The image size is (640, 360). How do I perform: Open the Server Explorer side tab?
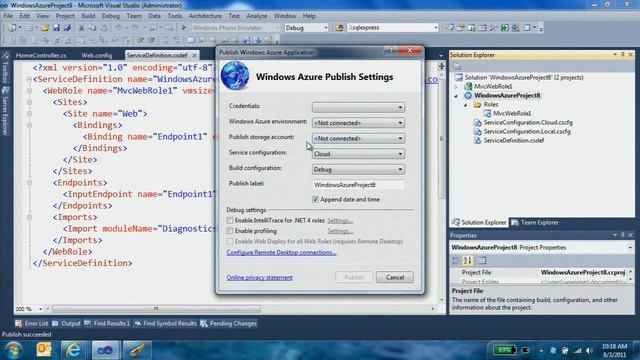(5, 111)
